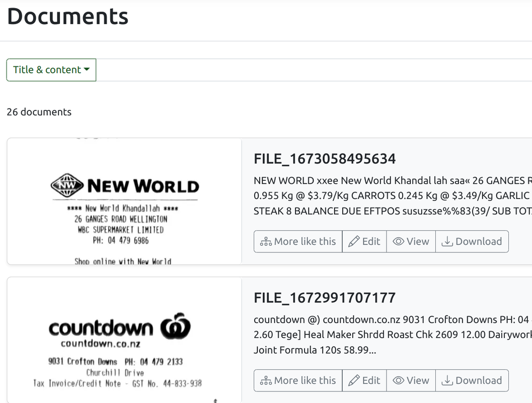Screen dimensions: 532x403
Task: Click the countdown.co.nz Crofton Downs content excerpt
Action: pos(393,335)
